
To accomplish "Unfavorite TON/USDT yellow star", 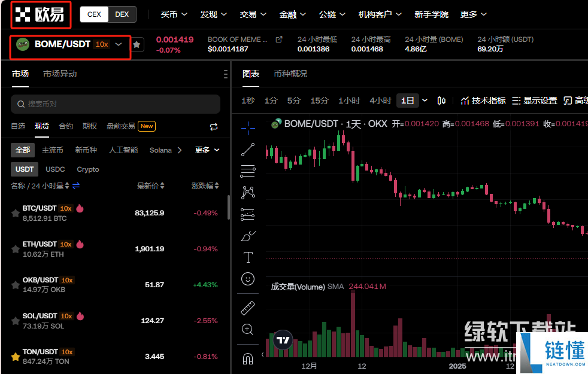I will click(x=16, y=357).
